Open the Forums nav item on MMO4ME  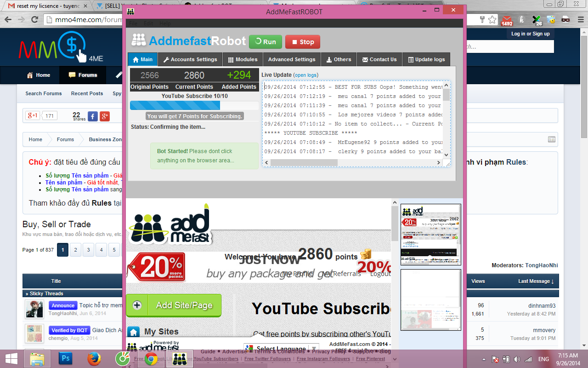pyautogui.click(x=83, y=75)
